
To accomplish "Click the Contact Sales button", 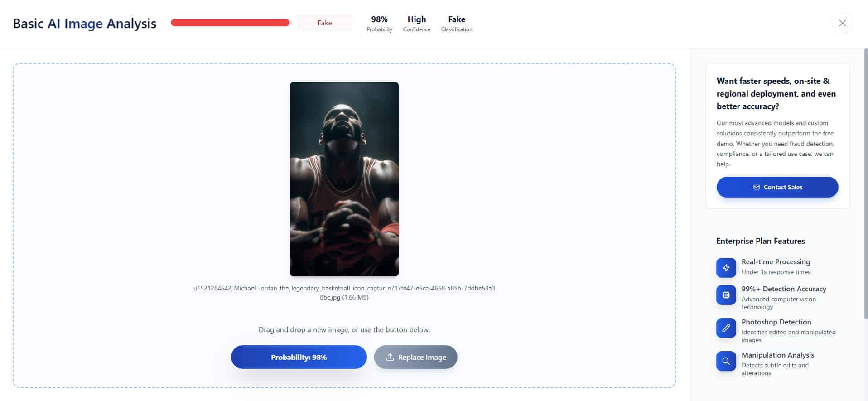I will tap(777, 187).
